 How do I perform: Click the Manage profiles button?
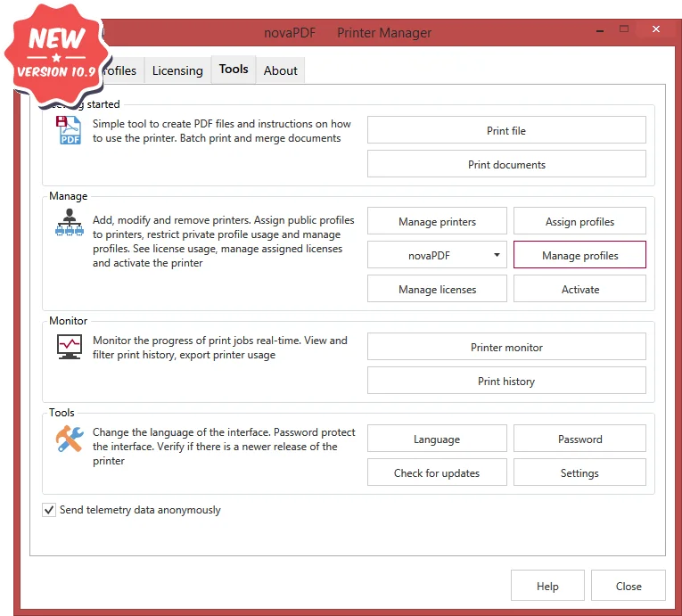[579, 255]
